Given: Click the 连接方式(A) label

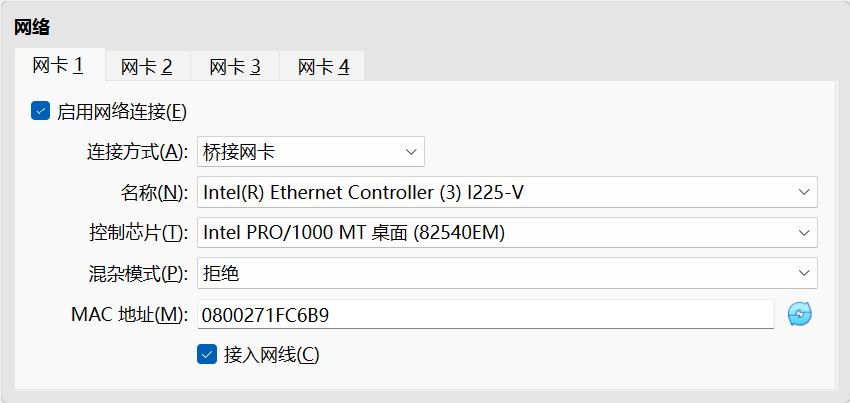Looking at the screenshot, I should click(137, 152).
